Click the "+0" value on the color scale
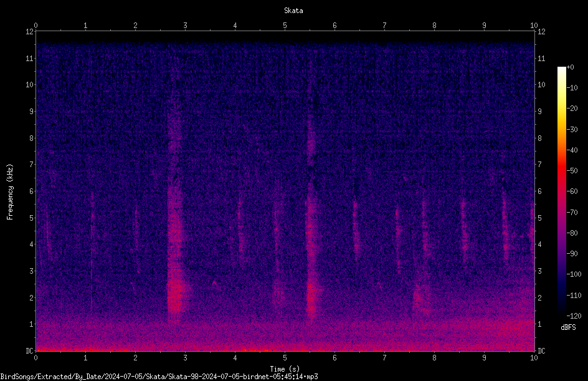Screen dimensions: 588x381 click(x=570, y=67)
